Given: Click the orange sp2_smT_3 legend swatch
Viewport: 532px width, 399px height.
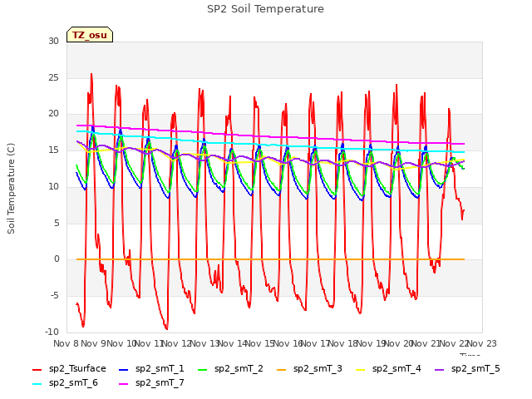Looking at the screenshot, I should pyautogui.click(x=282, y=369).
